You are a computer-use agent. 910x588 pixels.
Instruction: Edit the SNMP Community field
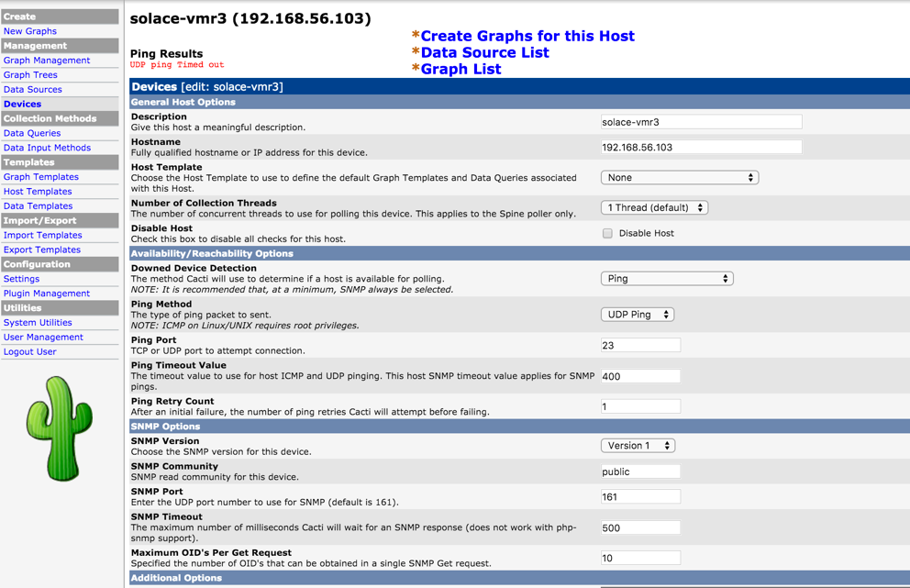pos(640,472)
